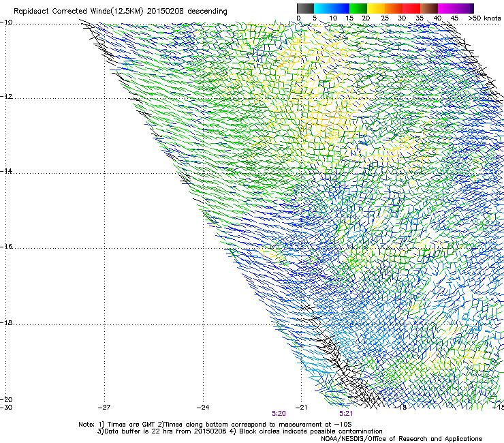Click the note 'Times are GMT'

pyautogui.click(x=131, y=425)
